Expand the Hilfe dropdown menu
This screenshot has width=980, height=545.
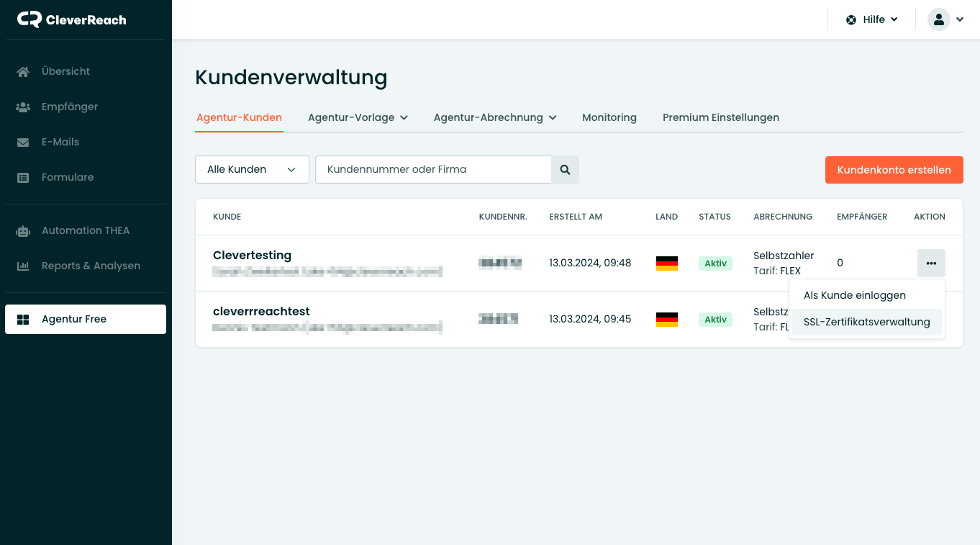click(872, 19)
